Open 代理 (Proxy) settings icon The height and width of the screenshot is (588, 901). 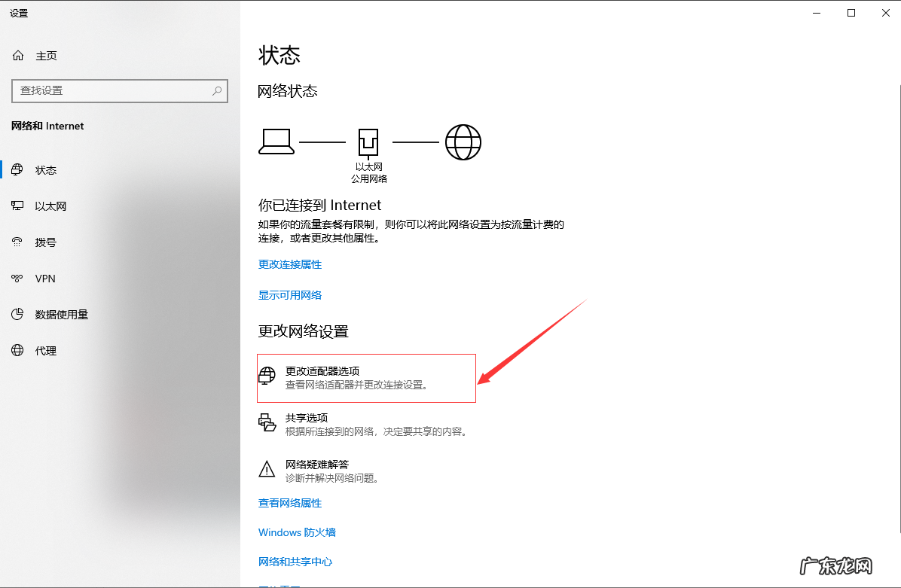point(17,350)
